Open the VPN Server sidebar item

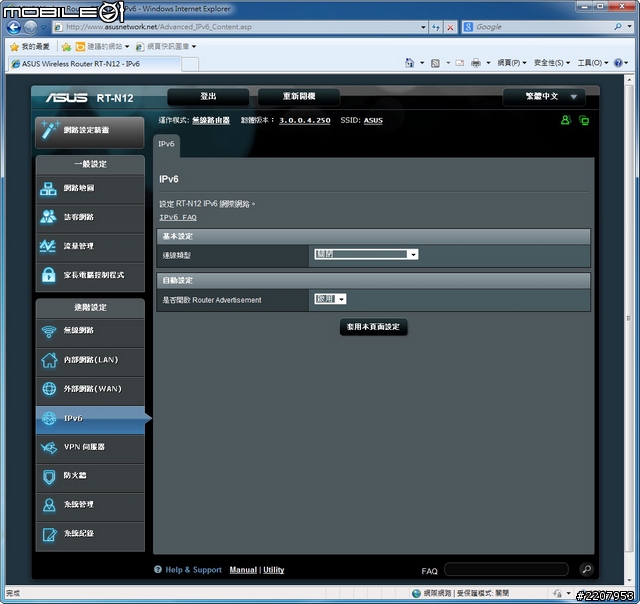point(90,447)
